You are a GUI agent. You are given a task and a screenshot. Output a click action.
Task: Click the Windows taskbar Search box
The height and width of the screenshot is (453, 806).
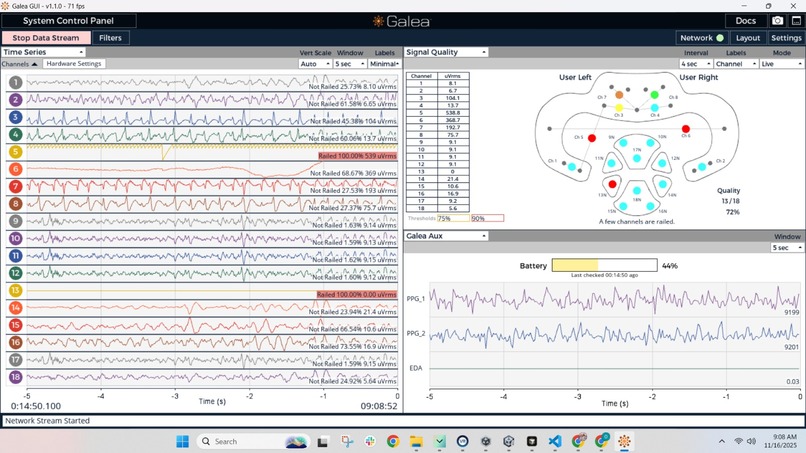[x=253, y=441]
